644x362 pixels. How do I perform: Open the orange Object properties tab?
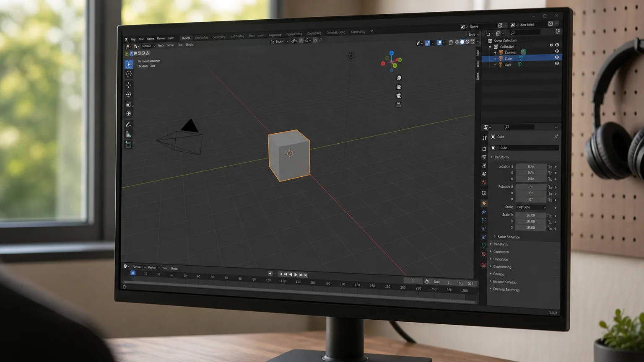click(484, 203)
